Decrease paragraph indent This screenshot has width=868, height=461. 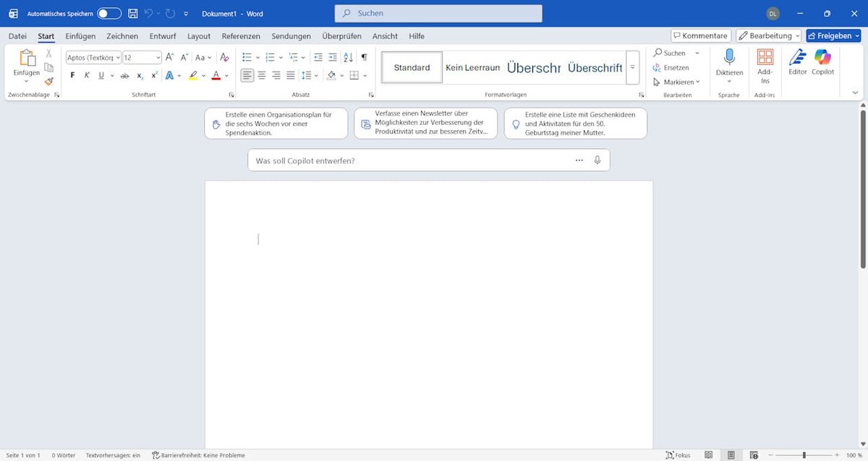(318, 57)
